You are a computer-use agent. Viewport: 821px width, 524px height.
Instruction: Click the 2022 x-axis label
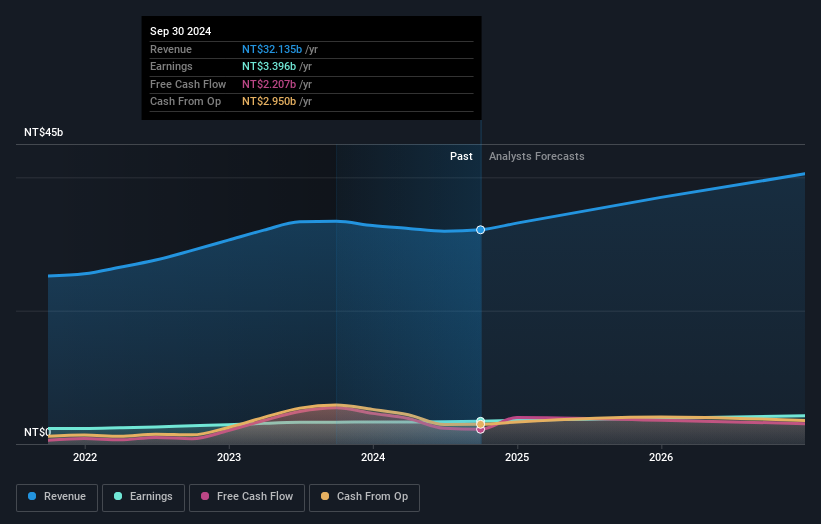pyautogui.click(x=85, y=457)
